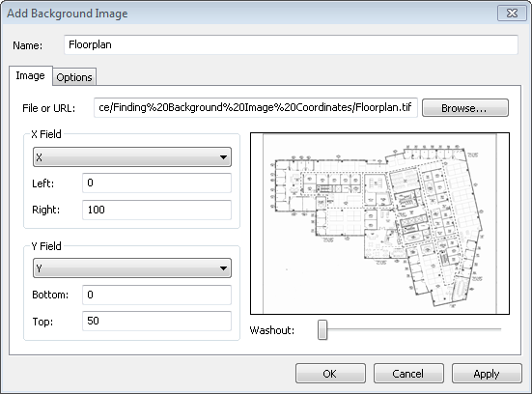Image resolution: width=532 pixels, height=394 pixels.
Task: Click the floorplan preview image
Action: (379, 223)
